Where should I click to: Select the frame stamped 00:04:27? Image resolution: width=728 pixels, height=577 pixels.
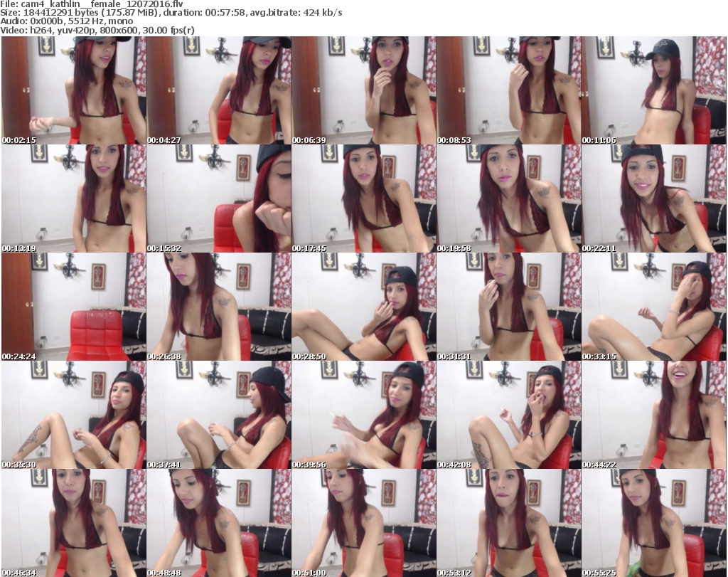click(x=219, y=90)
